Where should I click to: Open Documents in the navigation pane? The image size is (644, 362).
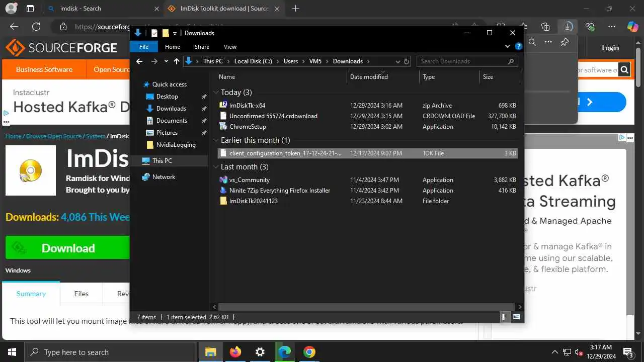[172, 121]
